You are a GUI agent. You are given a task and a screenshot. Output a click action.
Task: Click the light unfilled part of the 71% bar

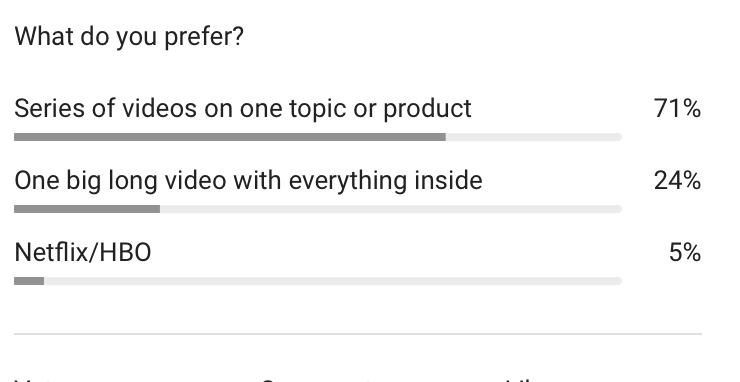pos(534,137)
